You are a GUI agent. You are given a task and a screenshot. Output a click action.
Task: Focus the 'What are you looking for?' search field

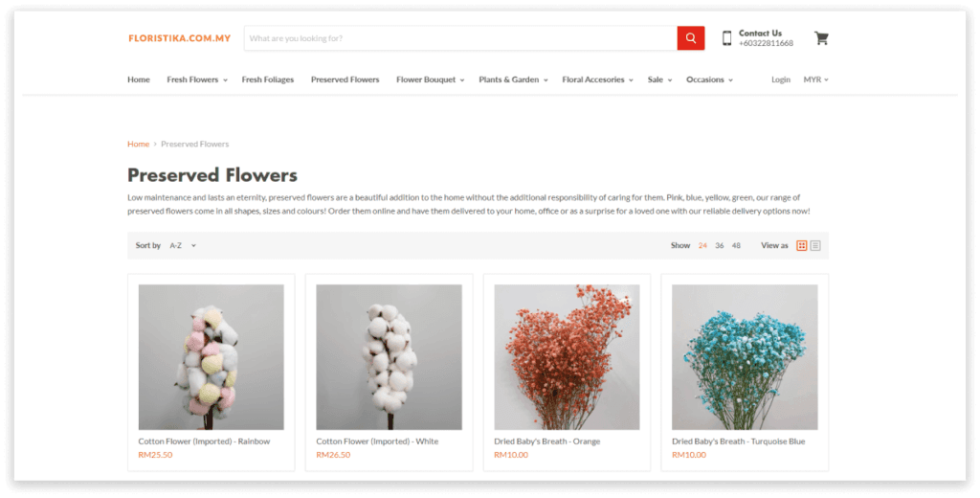[x=460, y=38]
